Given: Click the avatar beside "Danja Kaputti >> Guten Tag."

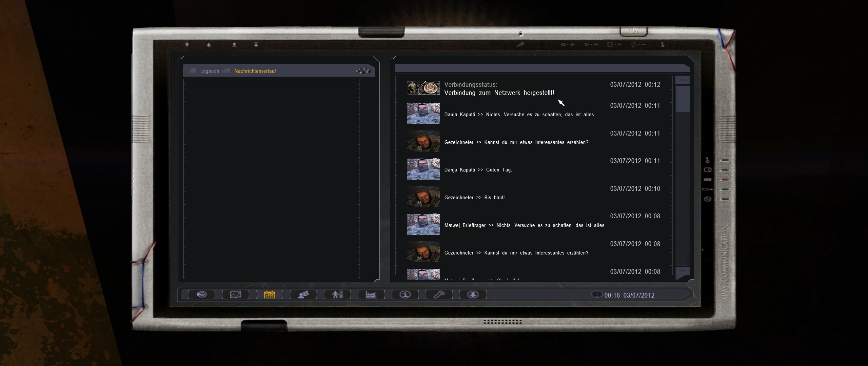Looking at the screenshot, I should [x=423, y=169].
